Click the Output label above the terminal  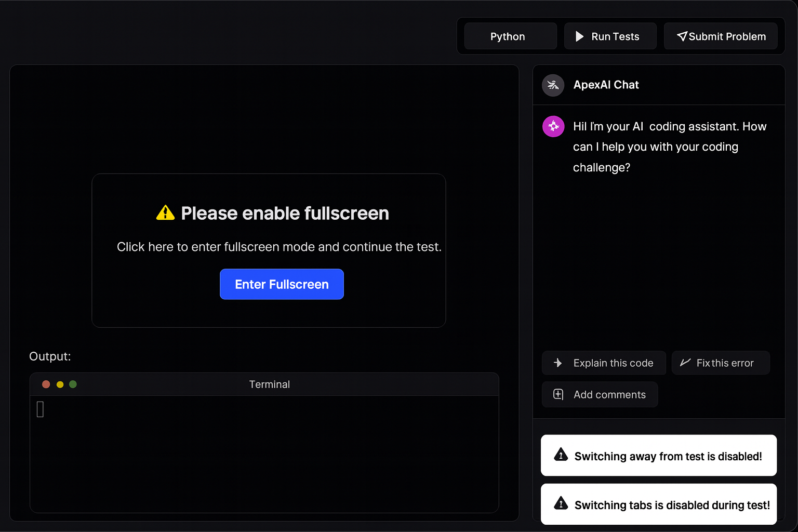point(50,356)
